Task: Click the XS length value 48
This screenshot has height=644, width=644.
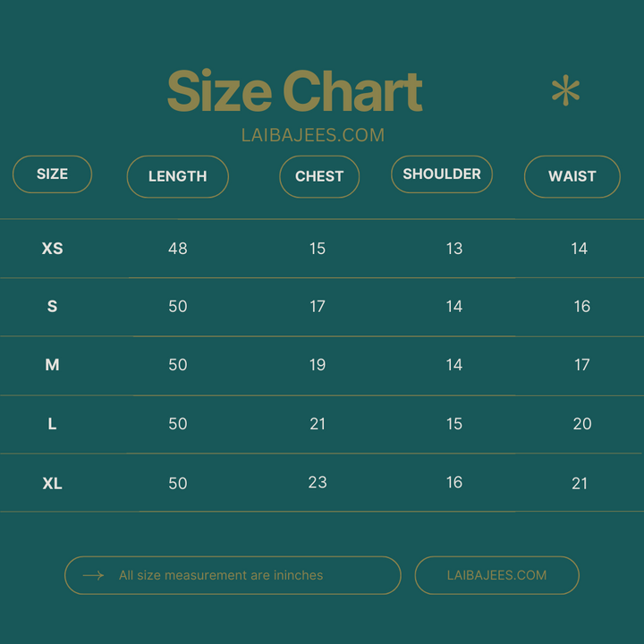Action: [178, 249]
